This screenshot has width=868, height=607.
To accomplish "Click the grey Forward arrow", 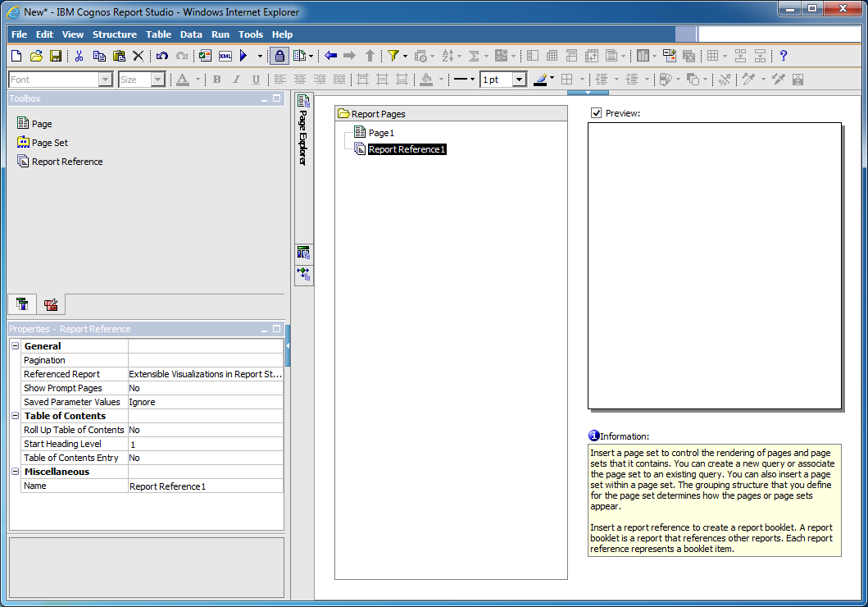I will (x=349, y=56).
